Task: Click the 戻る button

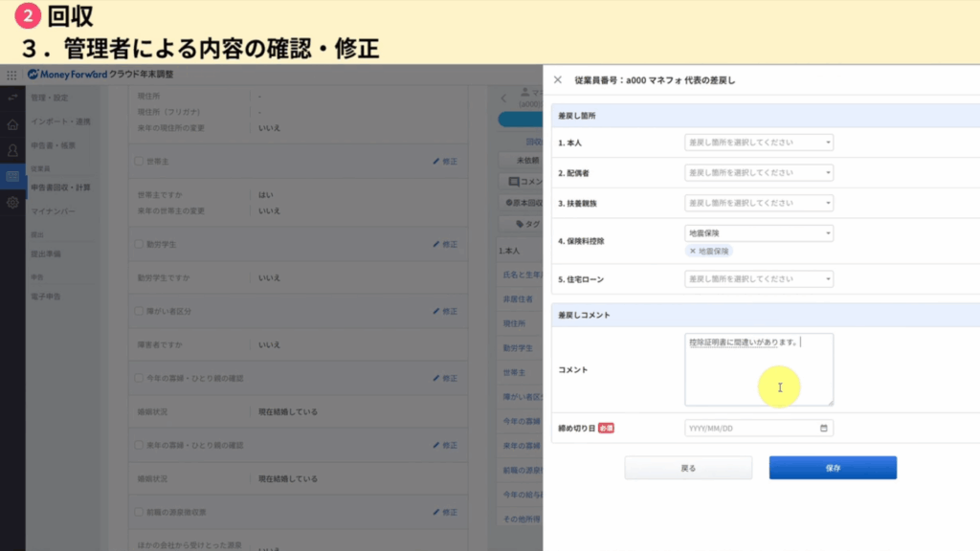Action: tap(688, 468)
